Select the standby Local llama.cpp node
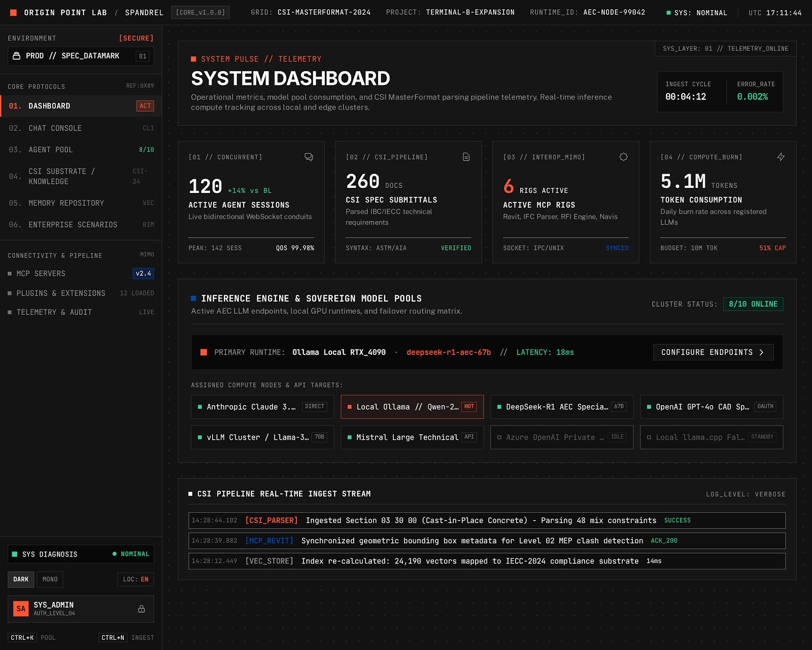 tap(712, 437)
